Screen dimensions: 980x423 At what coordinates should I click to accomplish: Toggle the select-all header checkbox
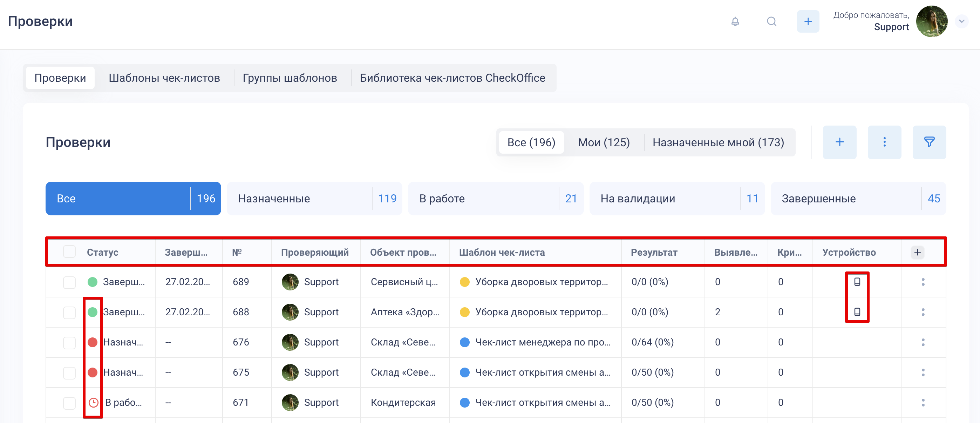coord(69,252)
